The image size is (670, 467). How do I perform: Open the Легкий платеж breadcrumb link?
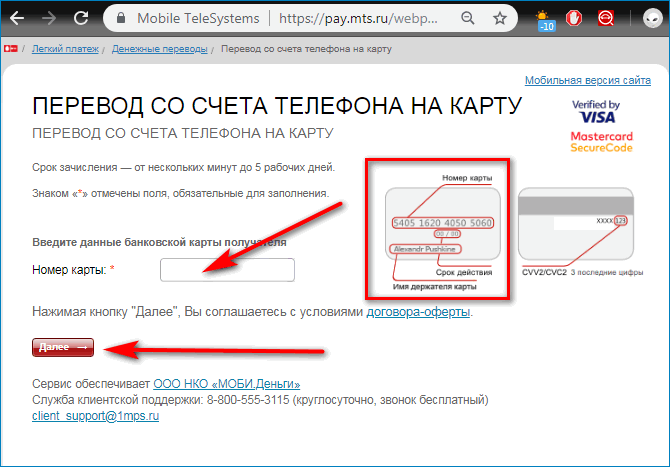pos(65,49)
